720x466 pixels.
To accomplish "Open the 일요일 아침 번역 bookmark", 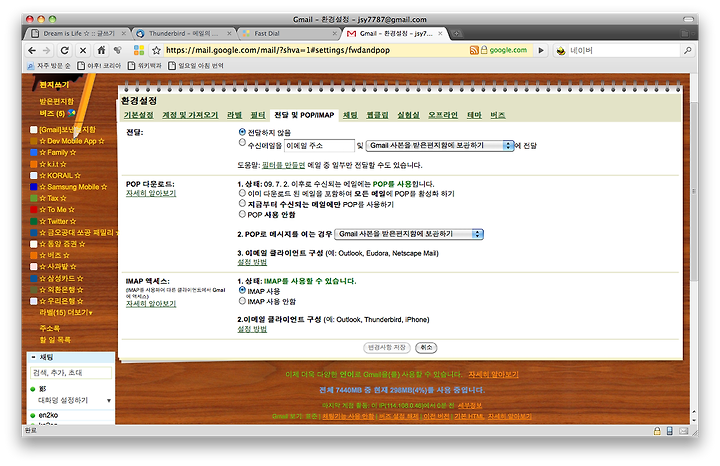I will [196, 66].
